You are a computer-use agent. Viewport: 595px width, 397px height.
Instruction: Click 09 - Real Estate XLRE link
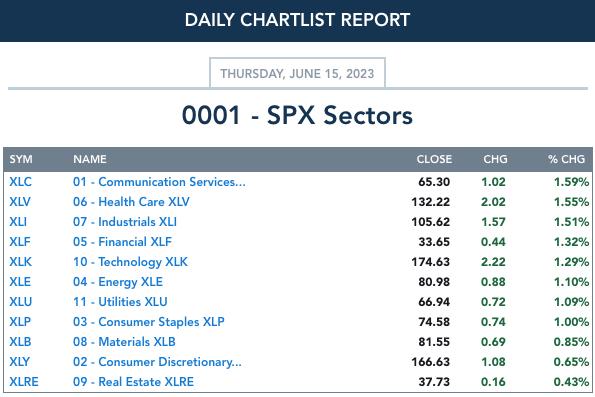pos(134,382)
